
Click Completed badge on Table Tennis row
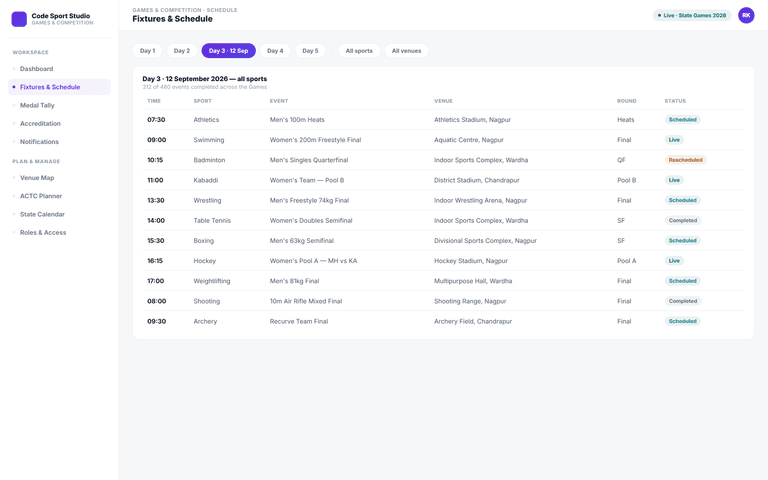tap(683, 220)
